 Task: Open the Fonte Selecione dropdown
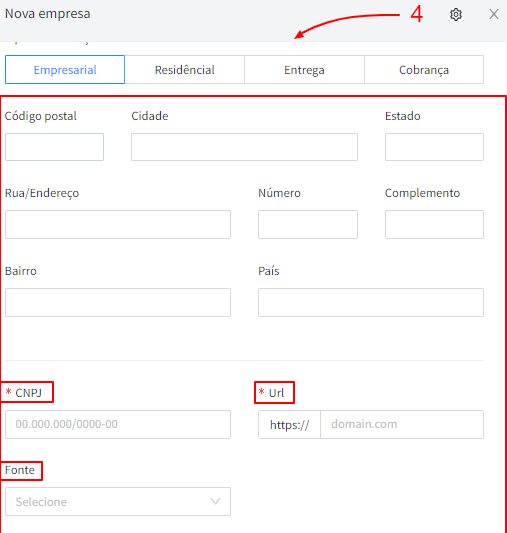(118, 502)
